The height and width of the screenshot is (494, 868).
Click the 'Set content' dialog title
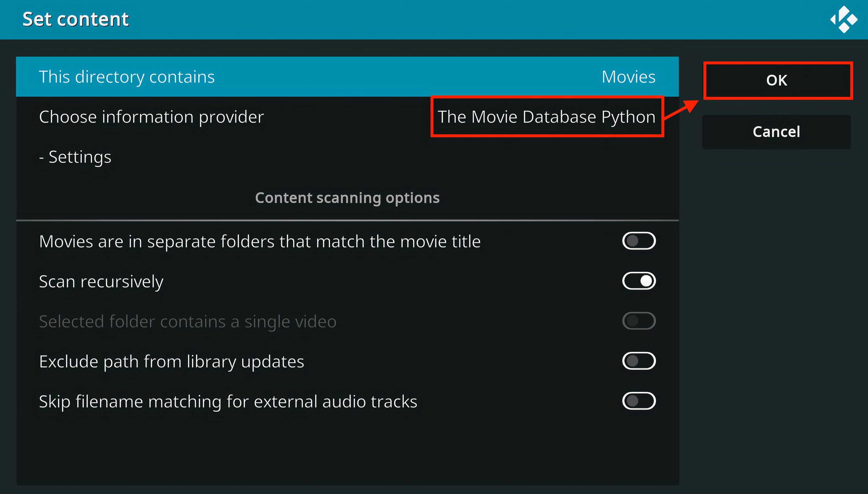pyautogui.click(x=75, y=19)
